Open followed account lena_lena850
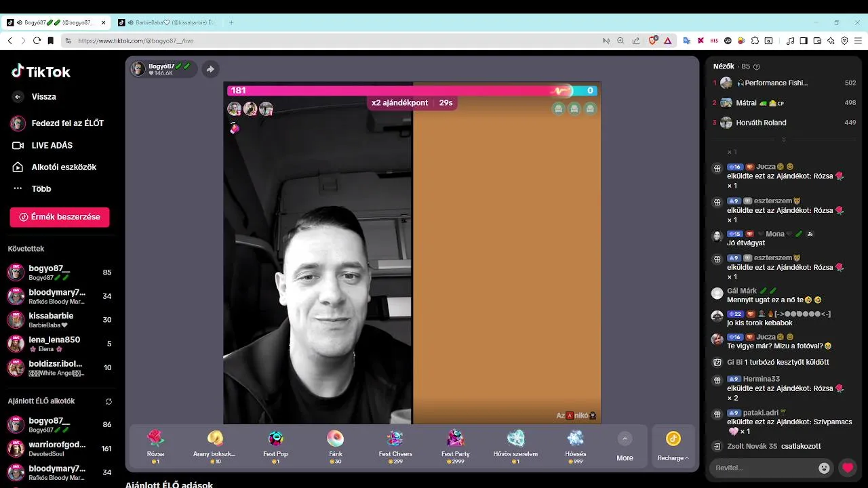Viewport: 868px width, 488px height. [x=60, y=344]
